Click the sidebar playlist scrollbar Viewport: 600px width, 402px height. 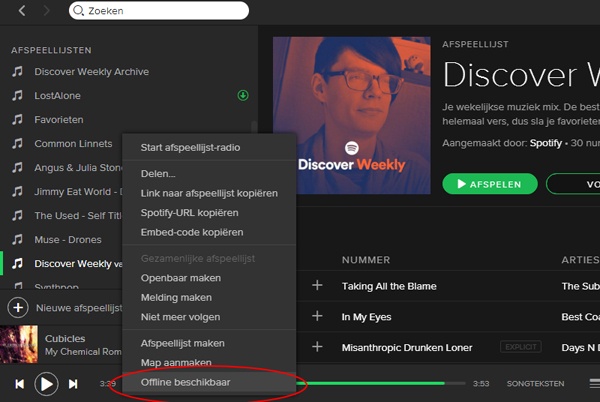(254, 127)
